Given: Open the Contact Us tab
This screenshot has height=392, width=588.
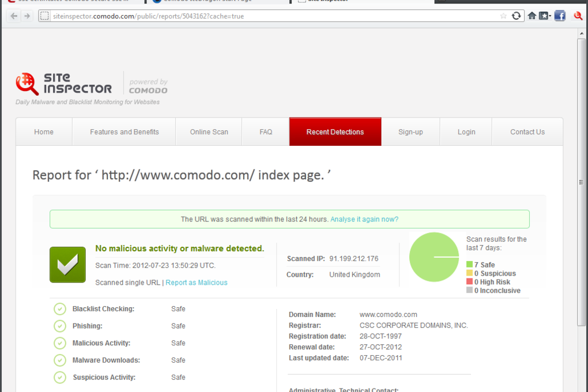Looking at the screenshot, I should [527, 131].
